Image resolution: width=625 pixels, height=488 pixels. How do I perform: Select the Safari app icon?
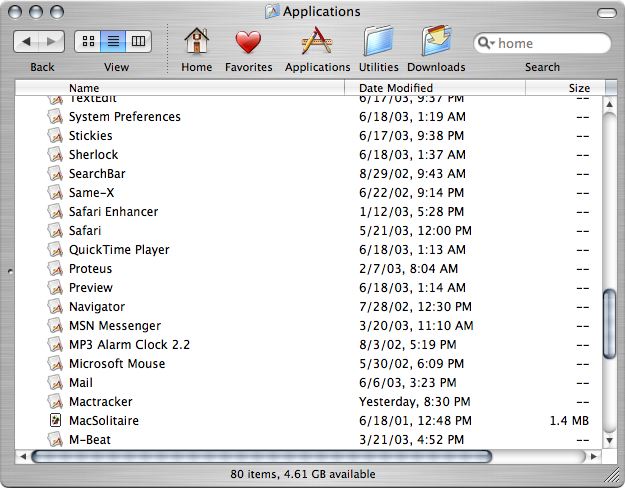[55, 231]
